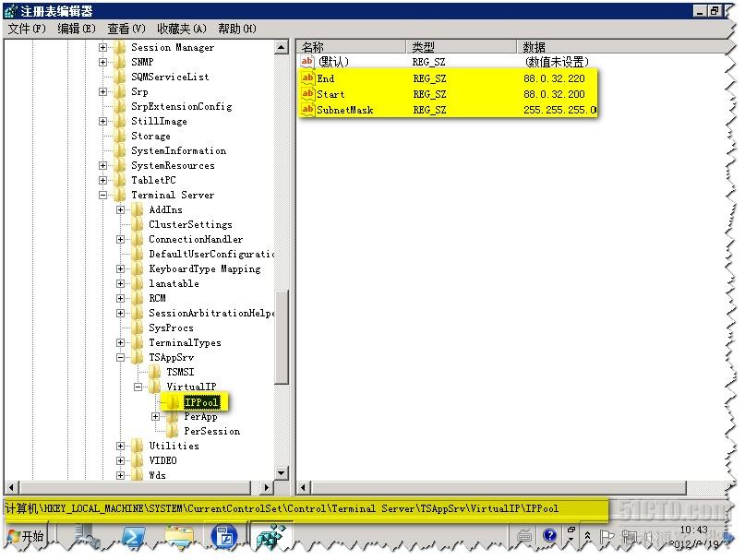Open Server Manager from the taskbar
745x560 pixels.
tap(87, 537)
